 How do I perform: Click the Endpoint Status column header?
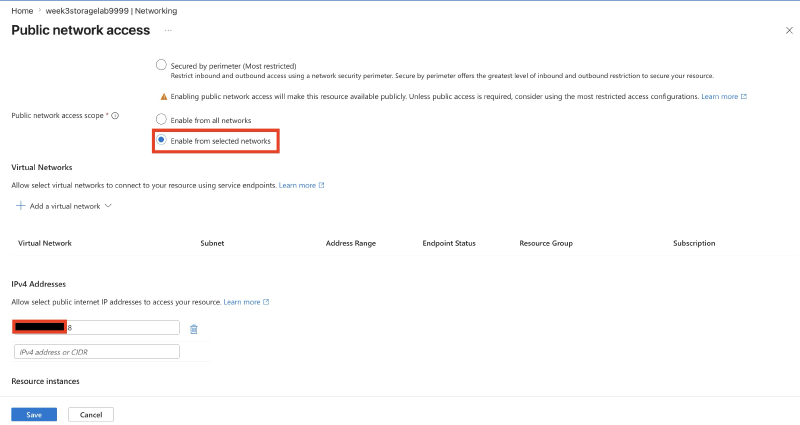coord(449,243)
